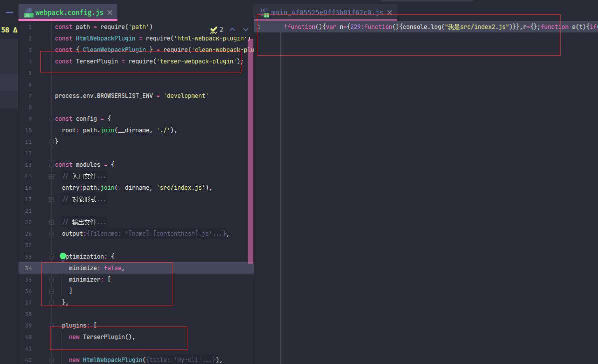Click the fold end marker on line 36
Viewport: 598px width, 364px height.
[x=51, y=291]
